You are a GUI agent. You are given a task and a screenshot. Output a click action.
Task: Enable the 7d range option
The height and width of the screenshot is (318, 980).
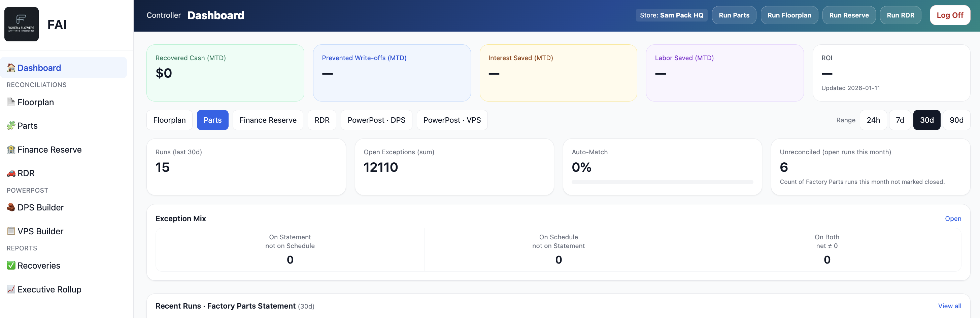point(900,120)
